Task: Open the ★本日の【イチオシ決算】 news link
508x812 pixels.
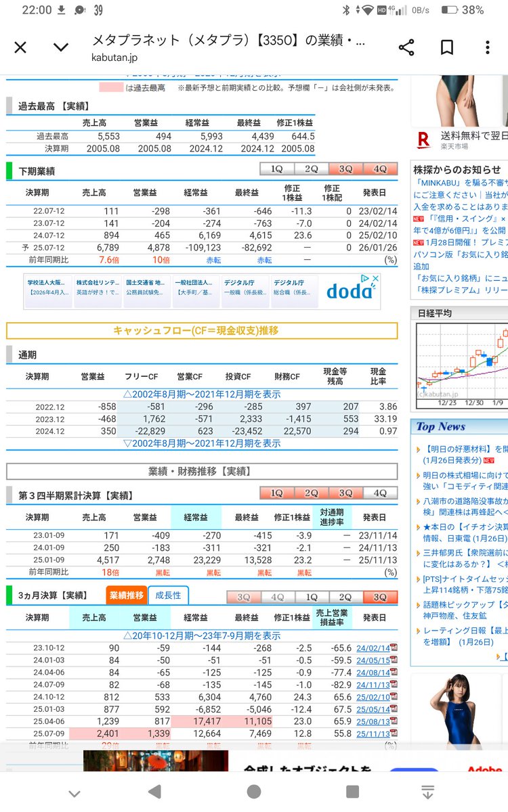Action: [465, 533]
